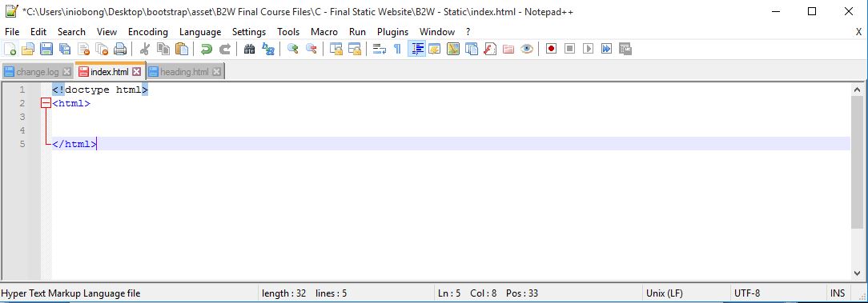Click the Print toolbar icon

point(120,50)
